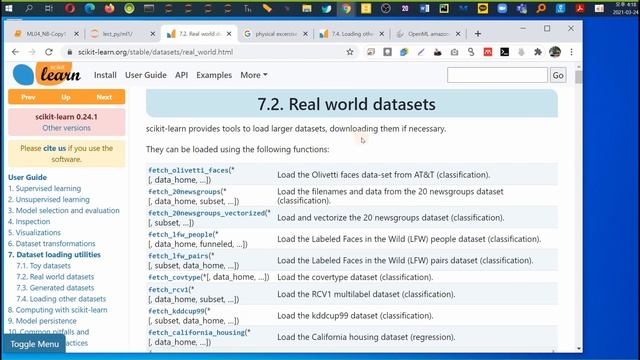This screenshot has height=360, width=640.
Task: Click the scikit-learn logo
Action: click(x=47, y=73)
